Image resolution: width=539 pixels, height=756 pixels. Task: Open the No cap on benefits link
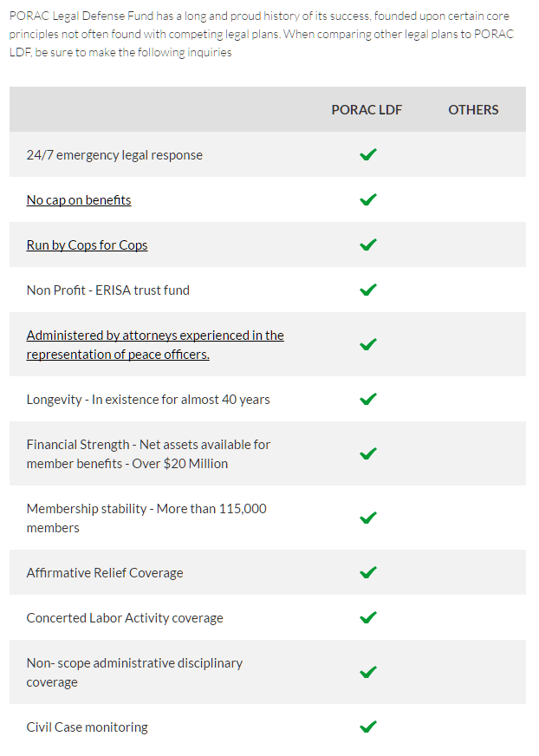[79, 200]
